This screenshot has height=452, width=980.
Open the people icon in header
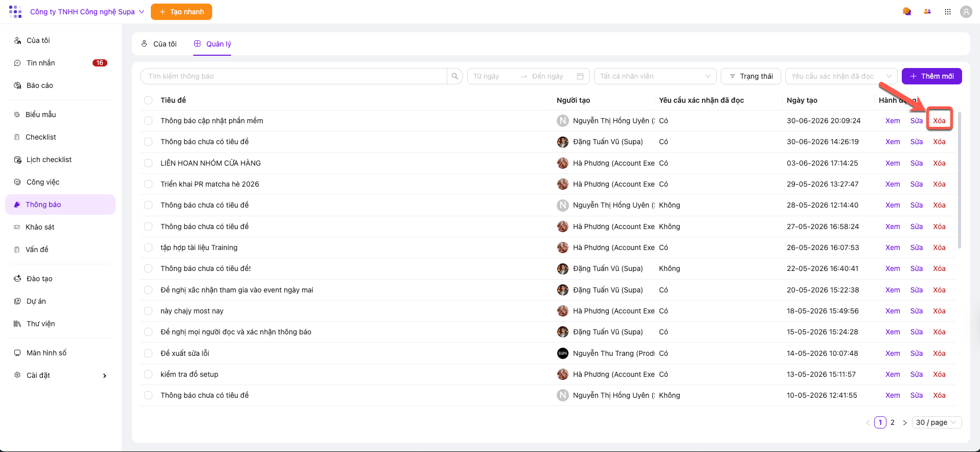(x=927, y=11)
